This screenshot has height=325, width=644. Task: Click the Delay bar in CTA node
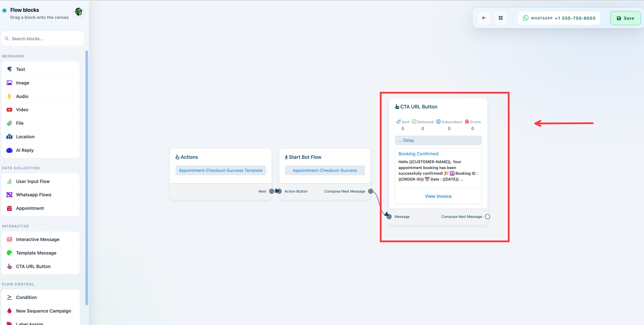click(438, 140)
